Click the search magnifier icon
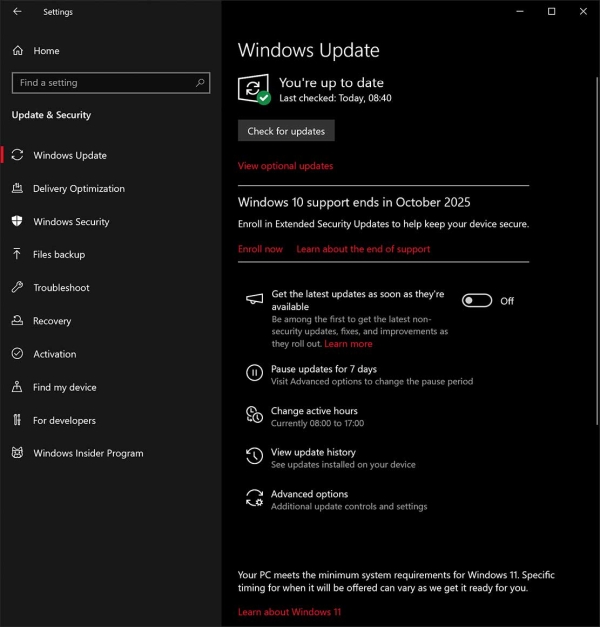This screenshot has height=627, width=600. coord(200,83)
